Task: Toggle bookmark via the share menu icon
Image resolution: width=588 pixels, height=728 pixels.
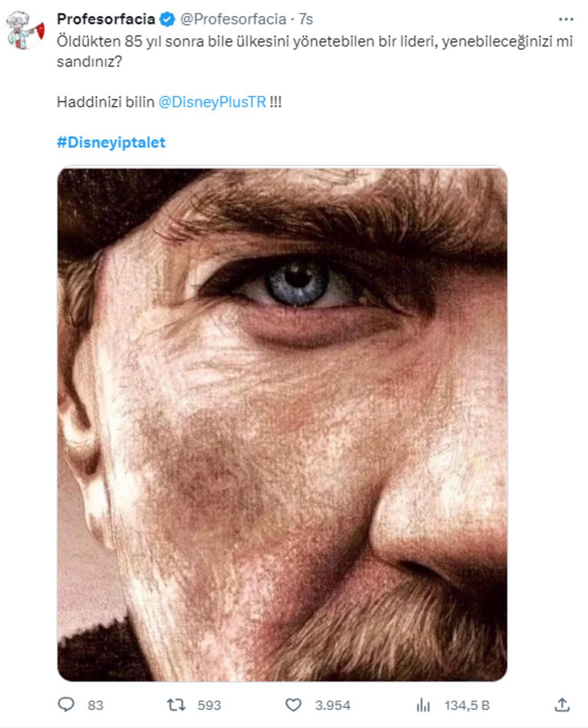Action: pyautogui.click(x=563, y=704)
